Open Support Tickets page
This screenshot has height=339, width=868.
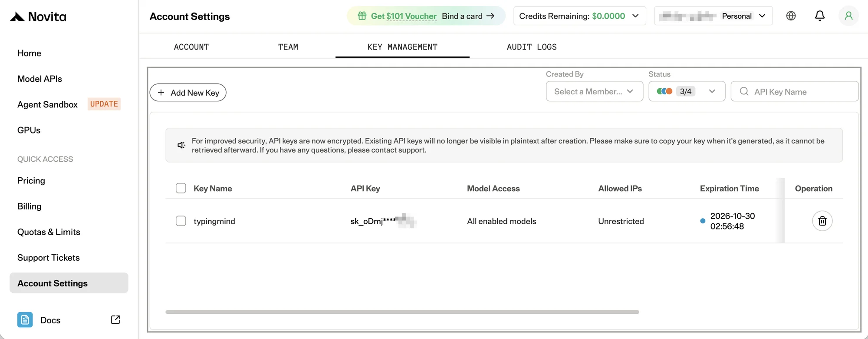coord(48,257)
